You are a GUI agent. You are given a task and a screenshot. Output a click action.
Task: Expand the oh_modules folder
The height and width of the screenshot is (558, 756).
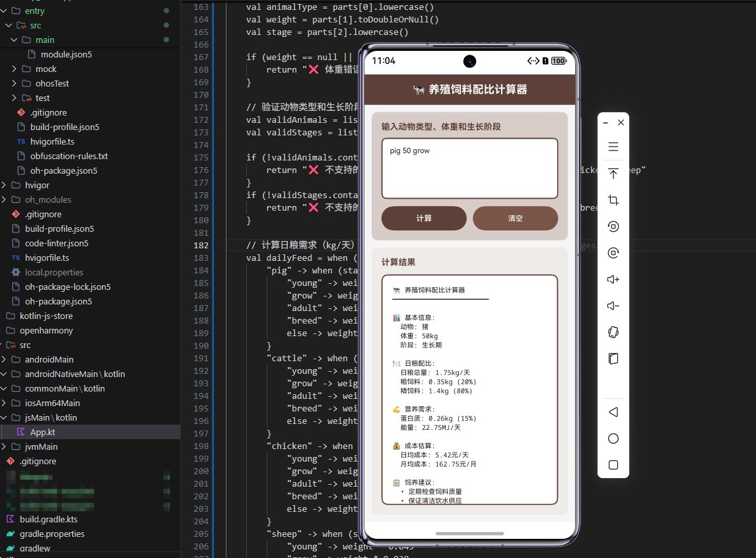(4, 199)
